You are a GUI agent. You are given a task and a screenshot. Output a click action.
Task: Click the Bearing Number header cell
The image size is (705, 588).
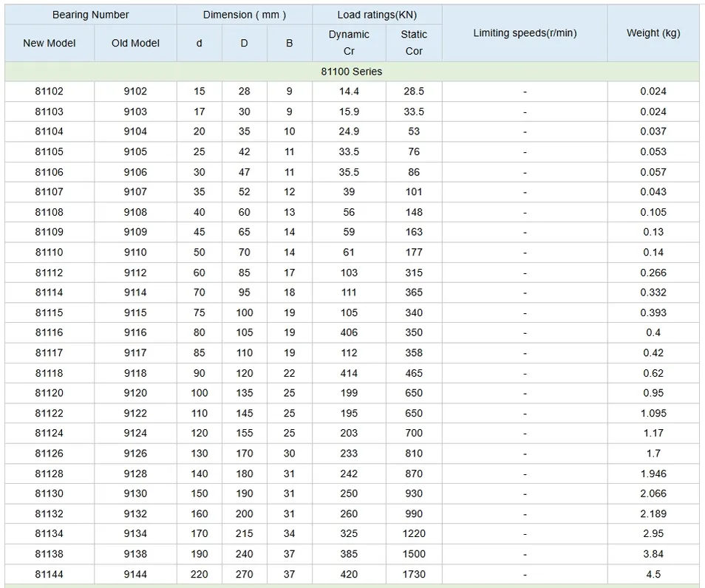pos(90,15)
